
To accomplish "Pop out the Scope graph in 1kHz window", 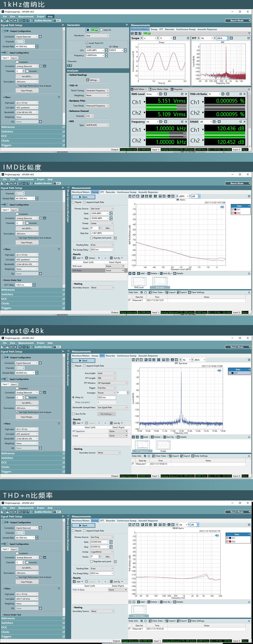I will coord(188,38).
